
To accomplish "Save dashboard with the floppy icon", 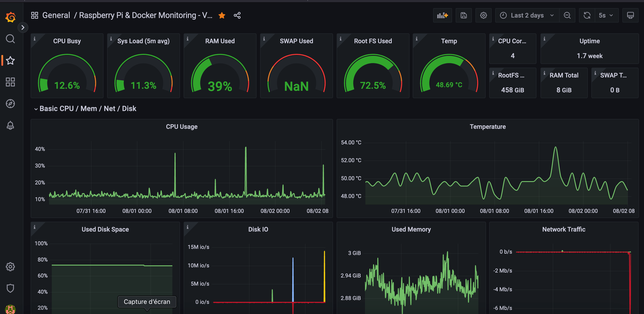I will point(464,16).
